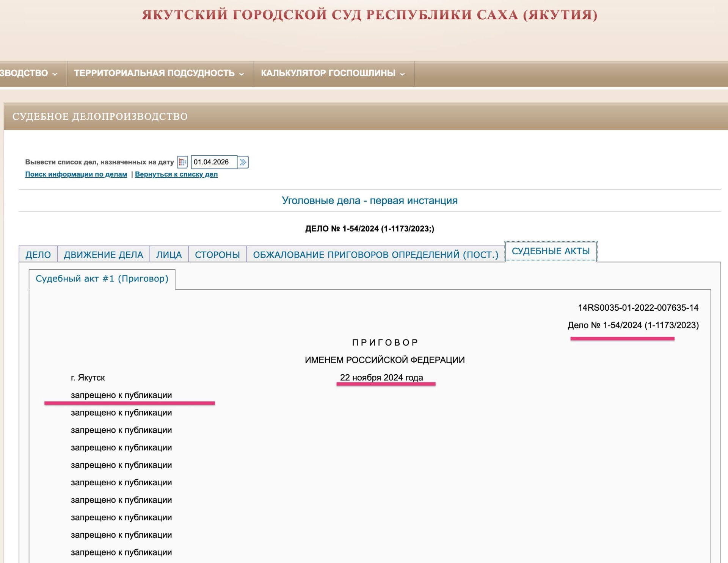Select the СУДЕБНЫЕ АКТЫ tab
Screen dimensions: 728x563
coord(551,251)
